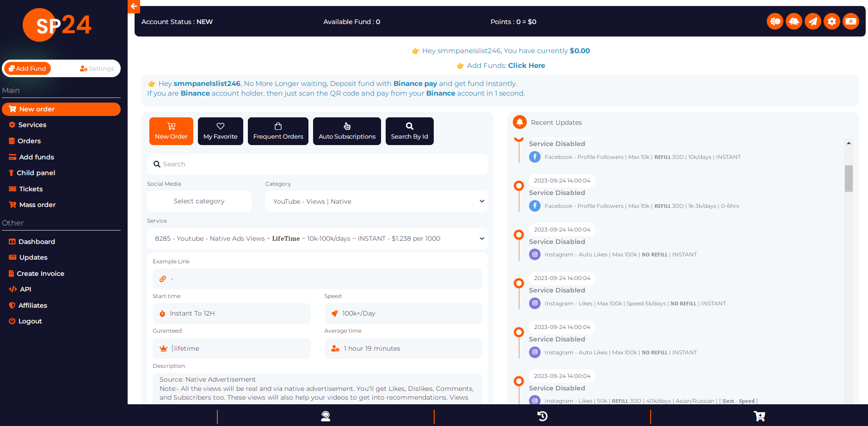Open the Category dropdown showing YouTube Views

pos(376,201)
